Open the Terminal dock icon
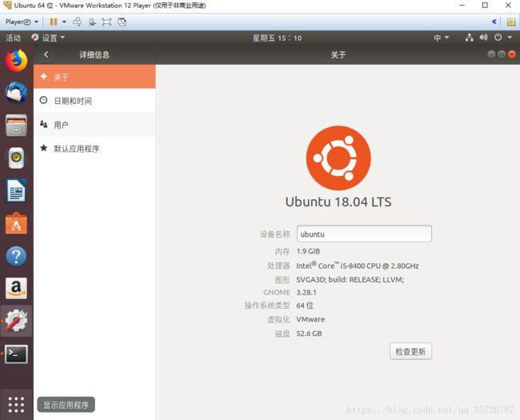The height and width of the screenshot is (420, 520). pyautogui.click(x=16, y=354)
